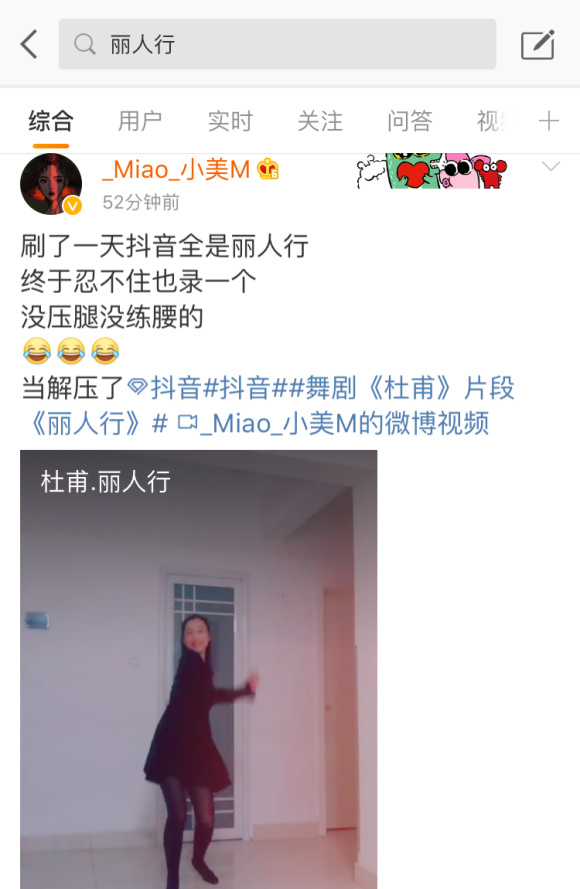Open the 抖音 super topic link
580x889 pixels.
point(165,388)
